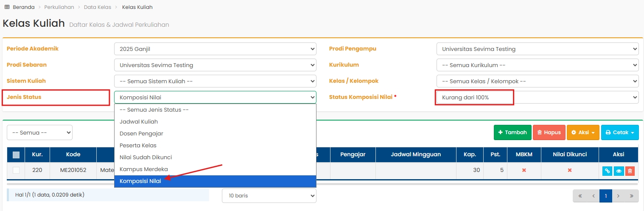The width and height of the screenshot is (644, 211).
Task: Go to the first page using double-left arrows
Action: (580, 196)
